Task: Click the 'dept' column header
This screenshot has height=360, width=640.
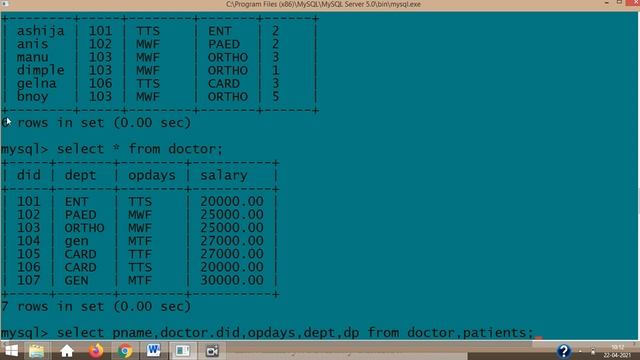Action: (80, 176)
